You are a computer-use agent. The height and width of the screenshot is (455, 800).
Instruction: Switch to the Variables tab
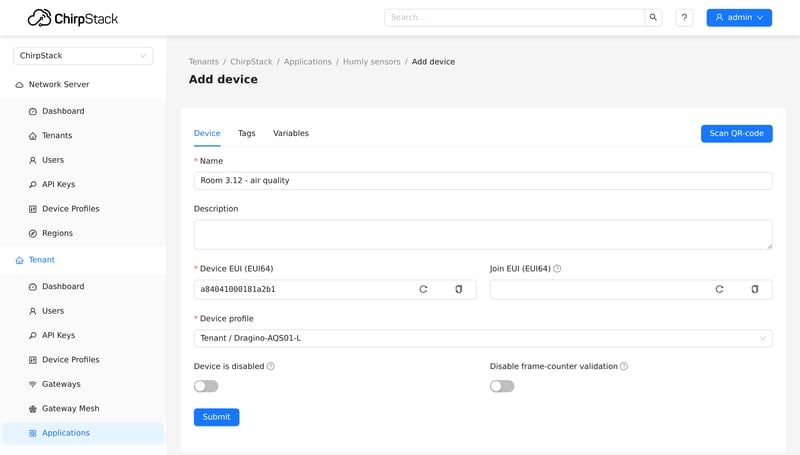tap(291, 134)
